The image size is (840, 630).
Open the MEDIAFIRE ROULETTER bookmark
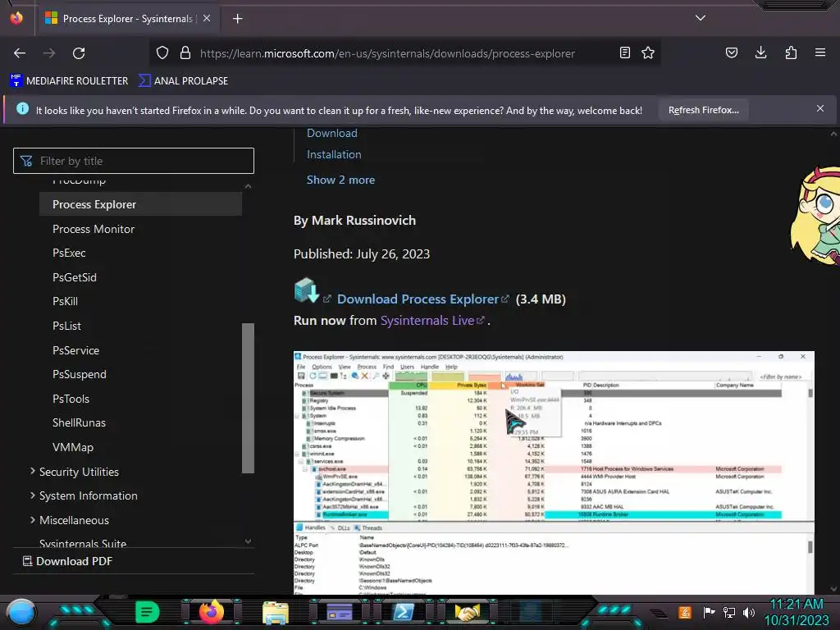pos(69,81)
